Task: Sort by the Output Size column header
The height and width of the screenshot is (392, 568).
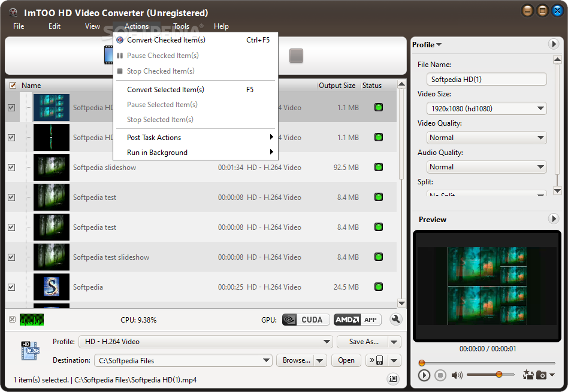Action: [x=337, y=86]
